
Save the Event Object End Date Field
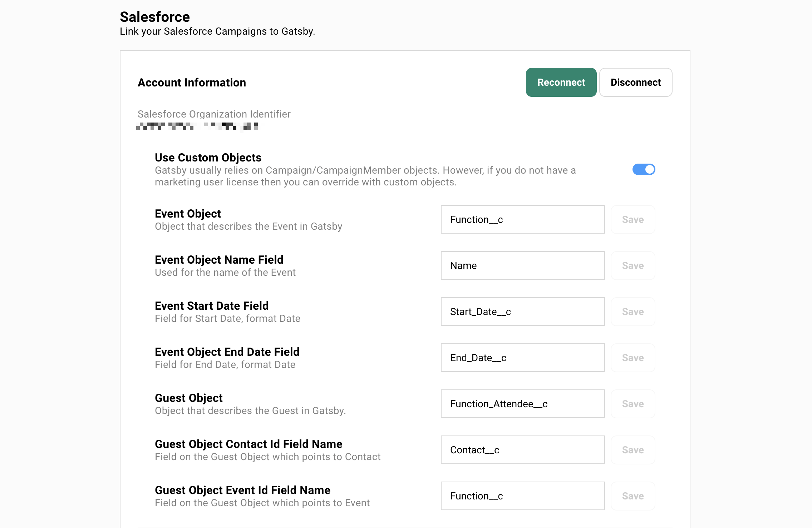633,358
